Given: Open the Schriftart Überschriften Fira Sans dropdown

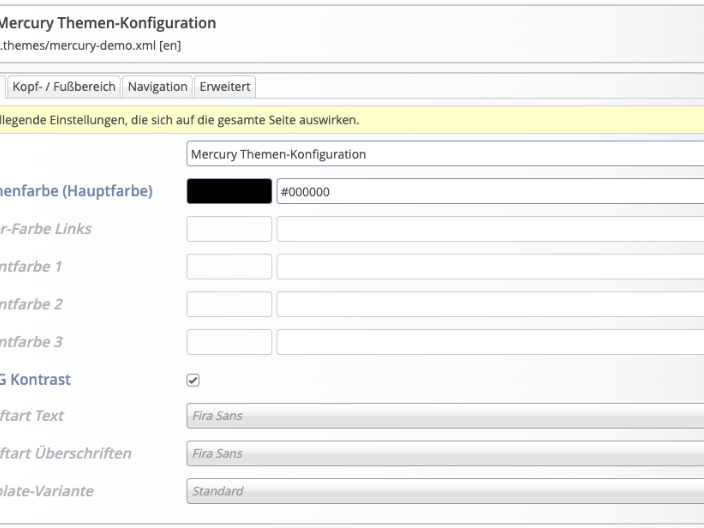Looking at the screenshot, I should (445, 453).
